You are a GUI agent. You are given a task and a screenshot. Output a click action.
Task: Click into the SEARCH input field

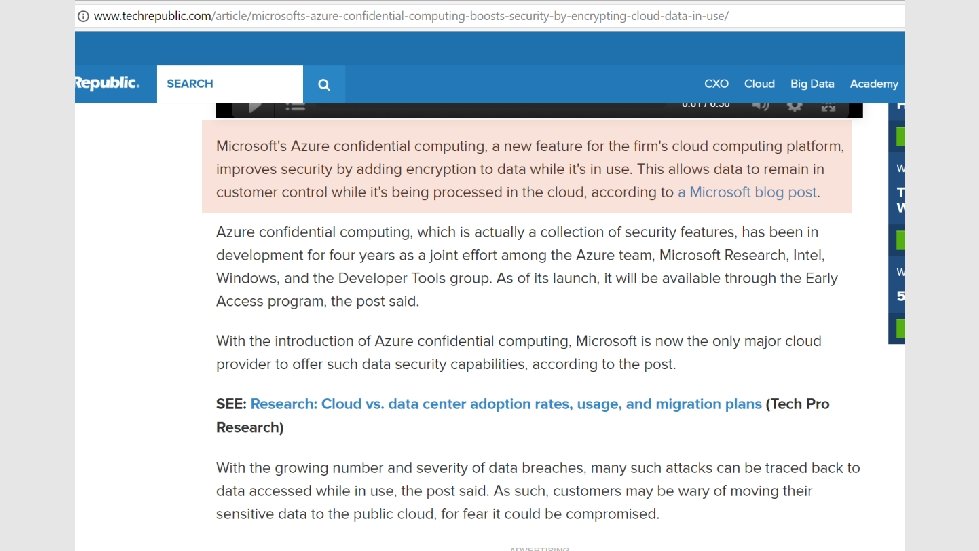[230, 84]
